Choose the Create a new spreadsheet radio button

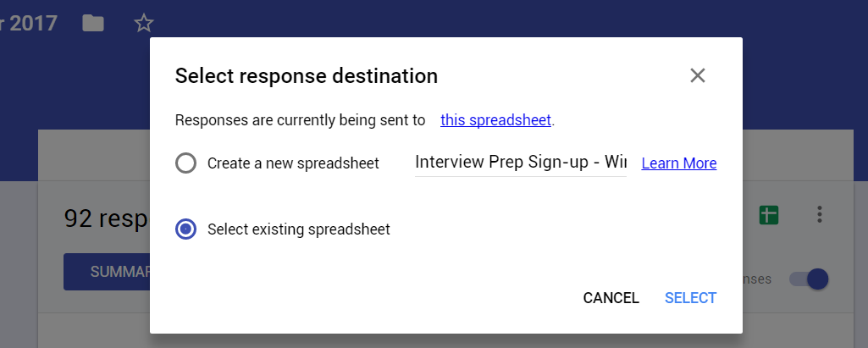click(x=186, y=163)
